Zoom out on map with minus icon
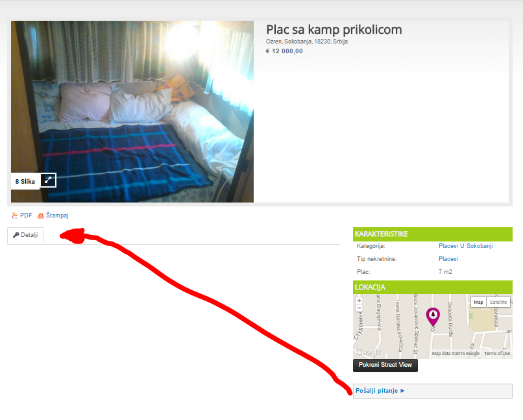The height and width of the screenshot is (420, 523). (359, 308)
